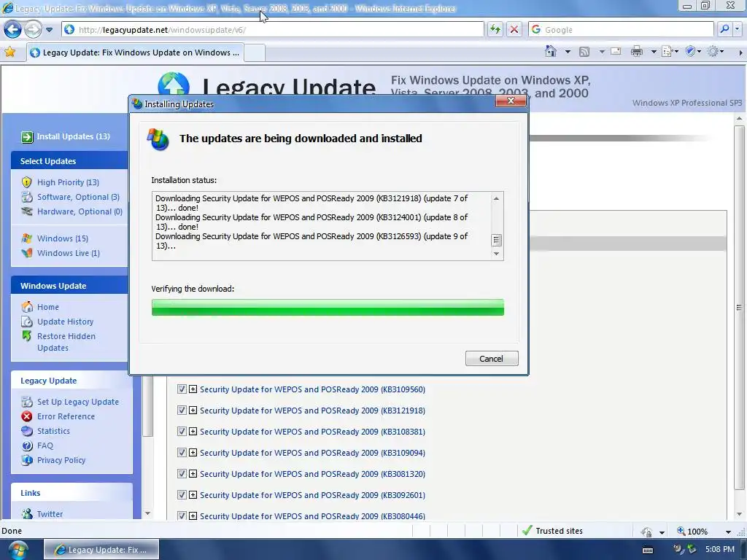This screenshot has width=747, height=560.
Task: Uncheck the KB3121918 update checkbox
Action: 182,410
